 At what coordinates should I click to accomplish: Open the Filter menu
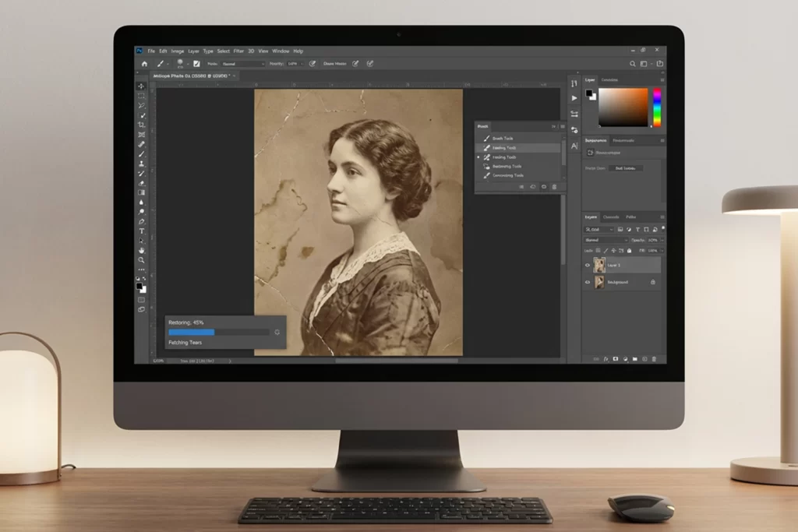238,51
